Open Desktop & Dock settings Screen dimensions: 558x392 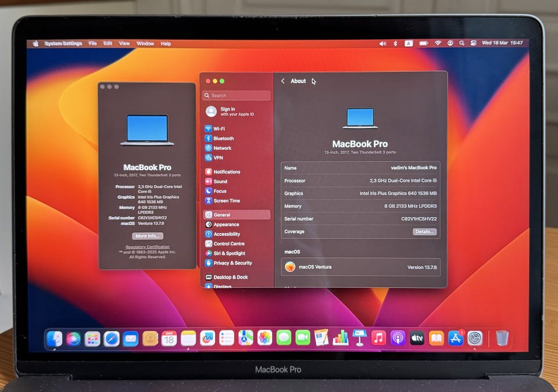click(x=226, y=277)
